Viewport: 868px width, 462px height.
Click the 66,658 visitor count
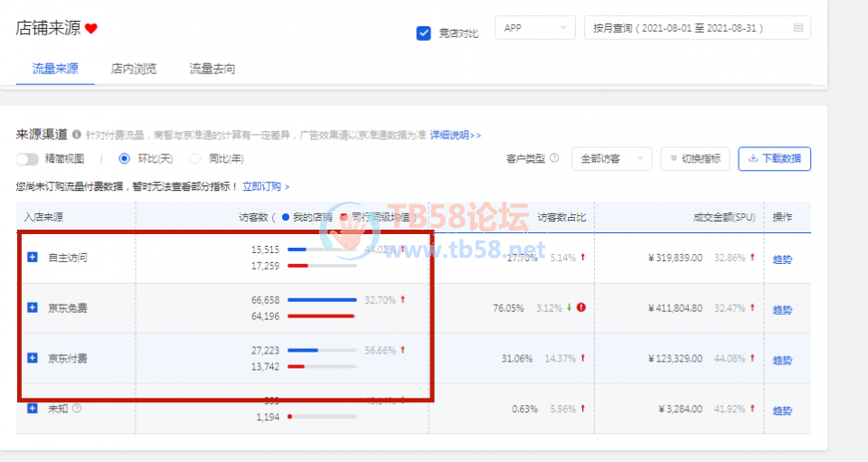pyautogui.click(x=265, y=300)
